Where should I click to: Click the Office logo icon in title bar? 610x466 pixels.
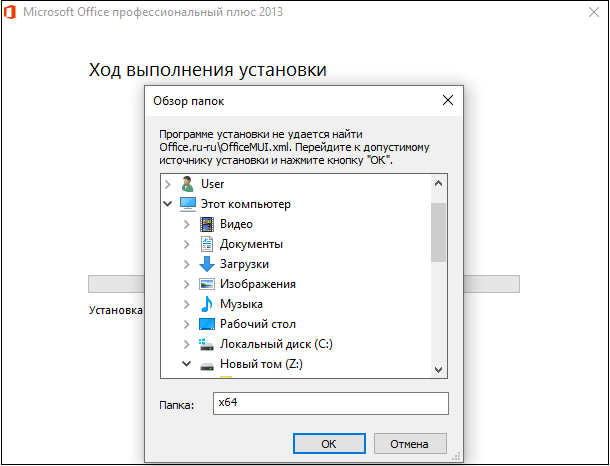(9, 12)
